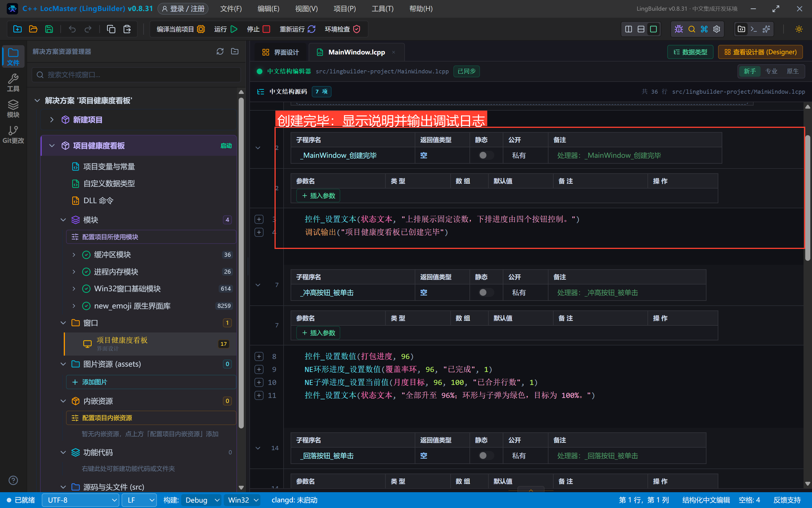Screen dimensions: 812x508
Task: Click the 运行 button
Action: point(226,29)
